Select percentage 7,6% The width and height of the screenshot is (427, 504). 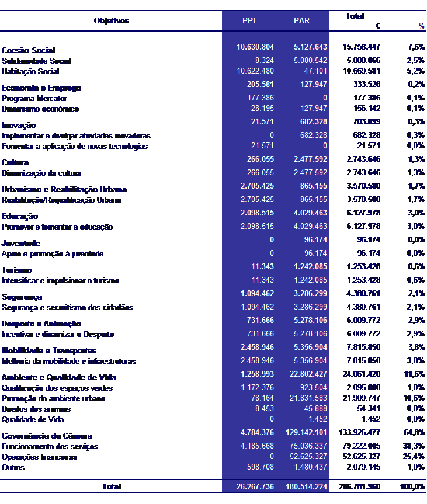[x=416, y=47]
